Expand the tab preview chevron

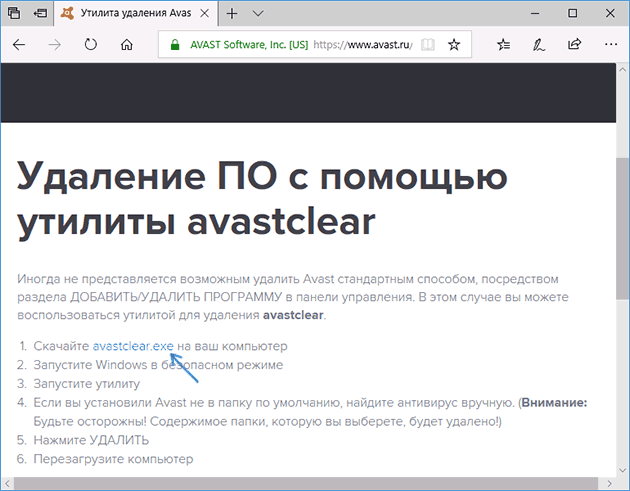coord(258,14)
